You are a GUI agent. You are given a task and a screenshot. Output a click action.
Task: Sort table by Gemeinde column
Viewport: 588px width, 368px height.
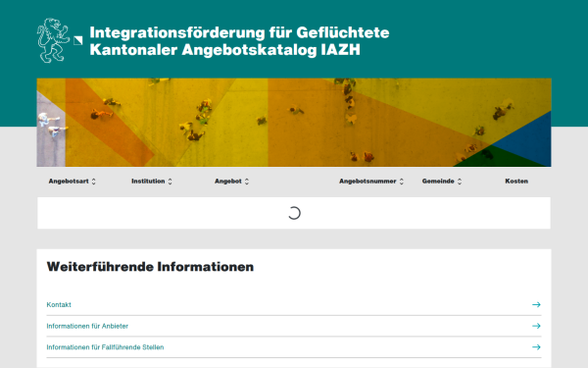tap(441, 181)
